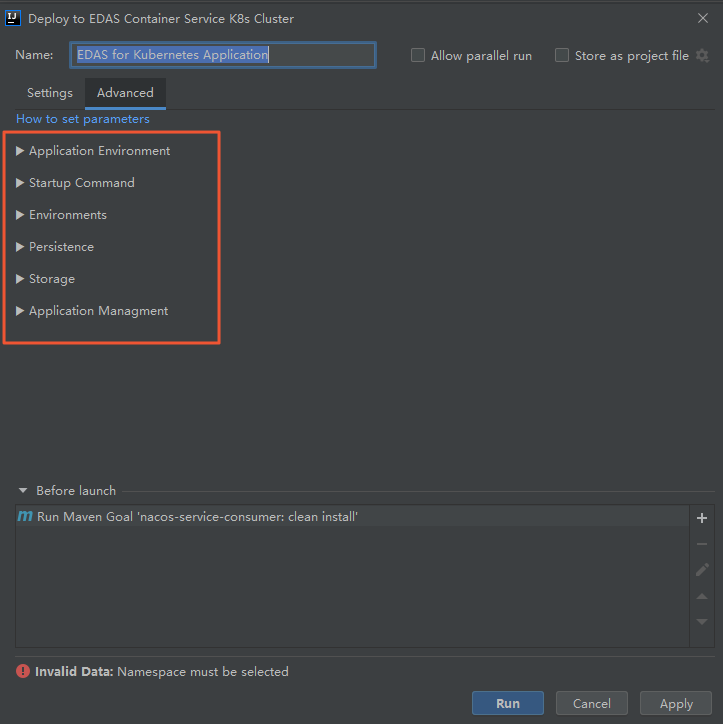The image size is (723, 724).
Task: Click the Name: field label
Action: click(34, 55)
